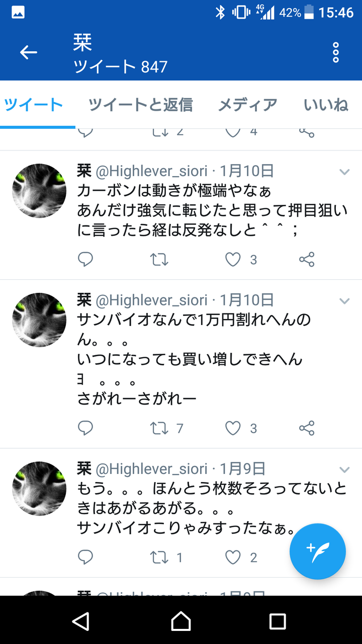Expand options chevron on サンバイオなんで tweet

coord(344,301)
